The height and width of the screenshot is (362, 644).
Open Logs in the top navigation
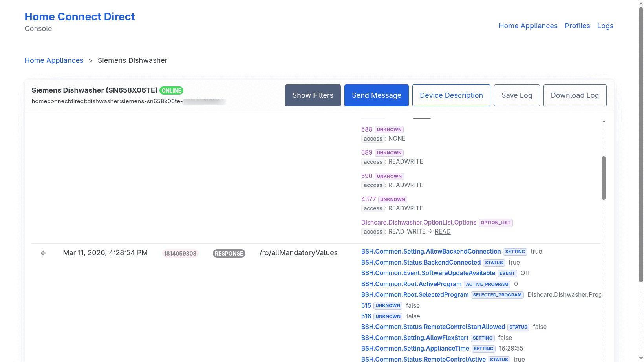(x=605, y=26)
